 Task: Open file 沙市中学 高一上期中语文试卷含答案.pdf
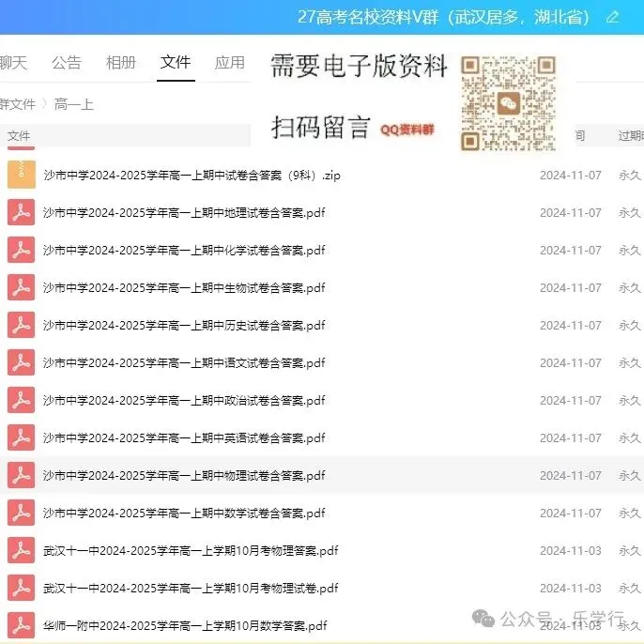pyautogui.click(x=184, y=363)
